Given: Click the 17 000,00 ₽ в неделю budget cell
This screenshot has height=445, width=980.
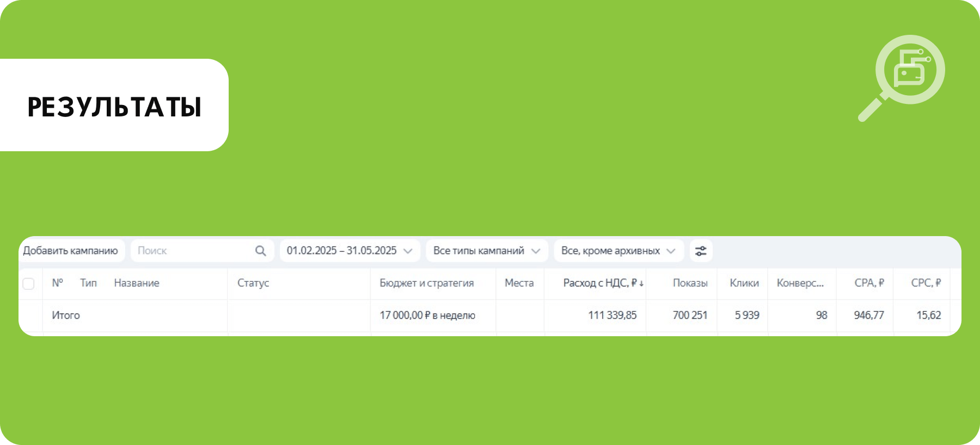Looking at the screenshot, I should pos(427,316).
